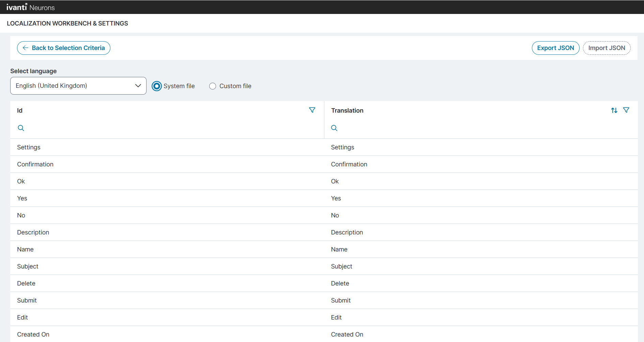Click the Id column header
The width and height of the screenshot is (644, 342).
pyautogui.click(x=20, y=111)
